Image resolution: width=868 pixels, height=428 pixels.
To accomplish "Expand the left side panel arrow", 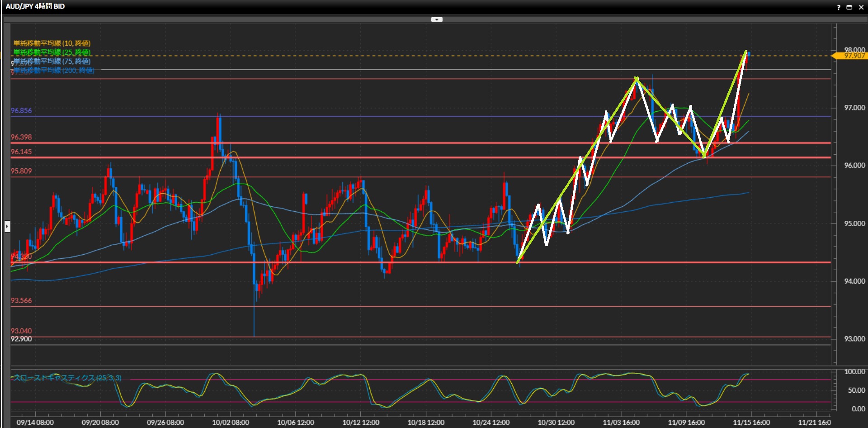I will pyautogui.click(x=7, y=226).
